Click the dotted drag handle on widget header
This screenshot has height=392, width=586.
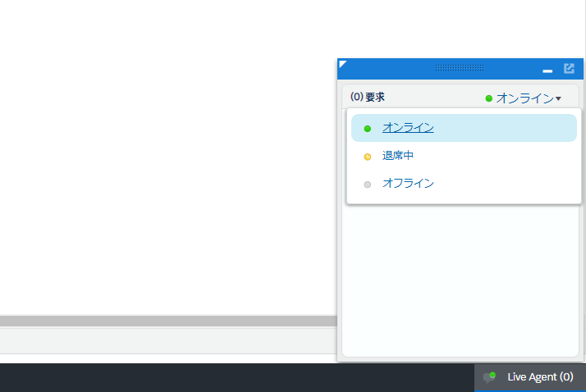(460, 67)
